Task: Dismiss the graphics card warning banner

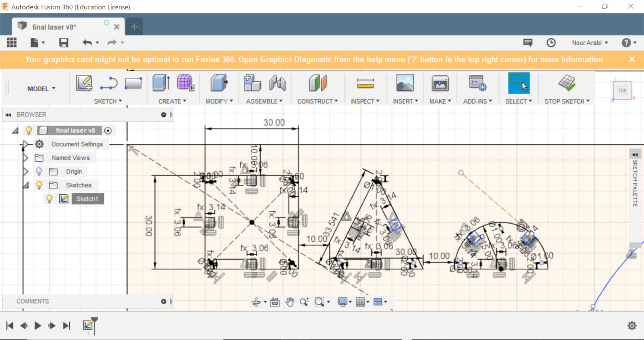Action: pyautogui.click(x=632, y=59)
